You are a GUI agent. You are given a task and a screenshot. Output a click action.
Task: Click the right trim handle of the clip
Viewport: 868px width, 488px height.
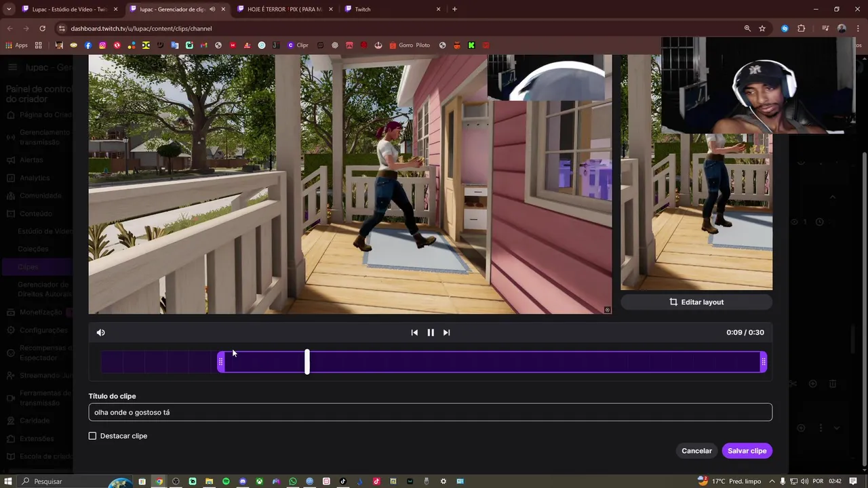pos(764,362)
